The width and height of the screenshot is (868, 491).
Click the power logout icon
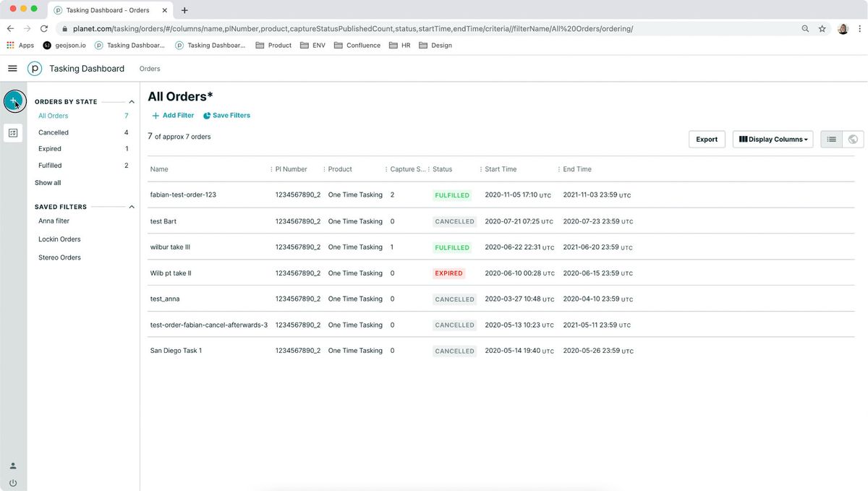[13, 482]
